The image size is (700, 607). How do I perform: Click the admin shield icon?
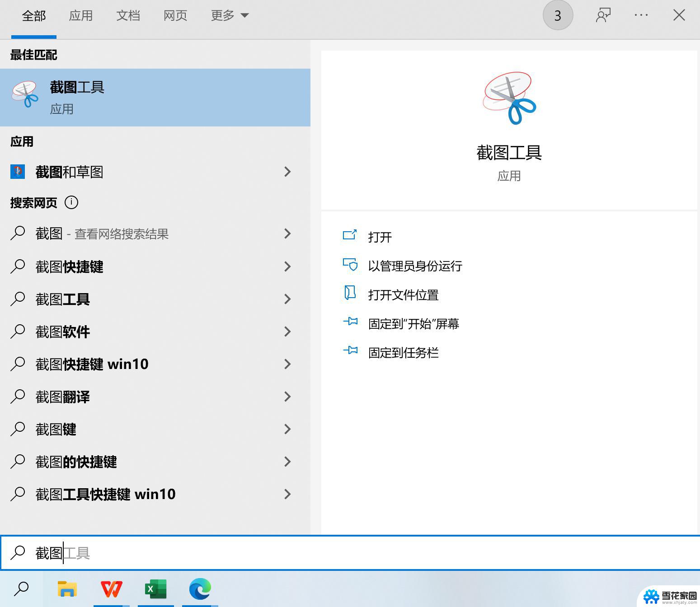[350, 264]
